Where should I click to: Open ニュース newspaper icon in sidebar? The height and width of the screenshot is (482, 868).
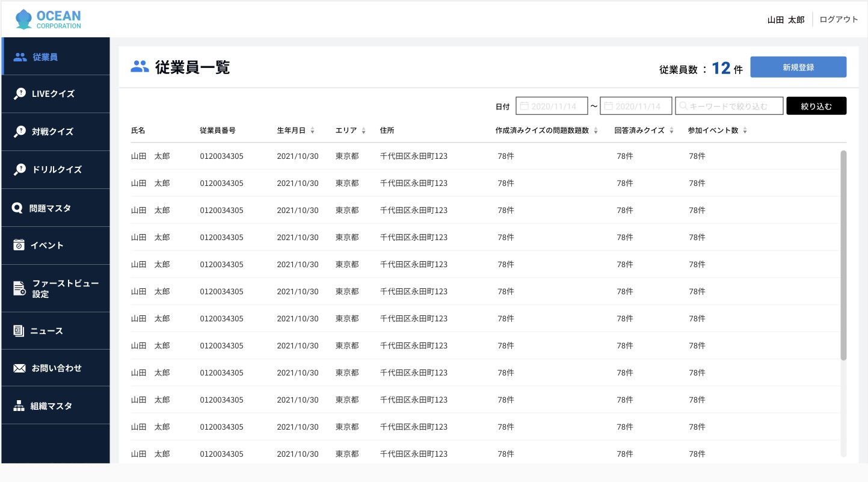[19, 331]
